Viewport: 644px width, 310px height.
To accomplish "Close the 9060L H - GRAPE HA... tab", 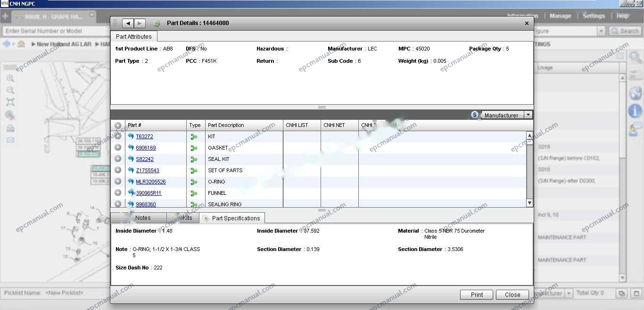I will (92, 15).
